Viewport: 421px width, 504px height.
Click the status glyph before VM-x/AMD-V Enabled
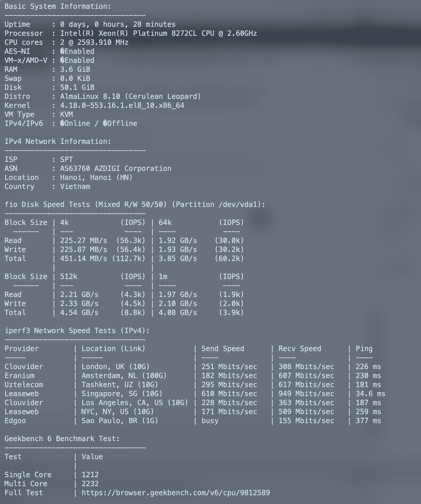pyautogui.click(x=62, y=61)
